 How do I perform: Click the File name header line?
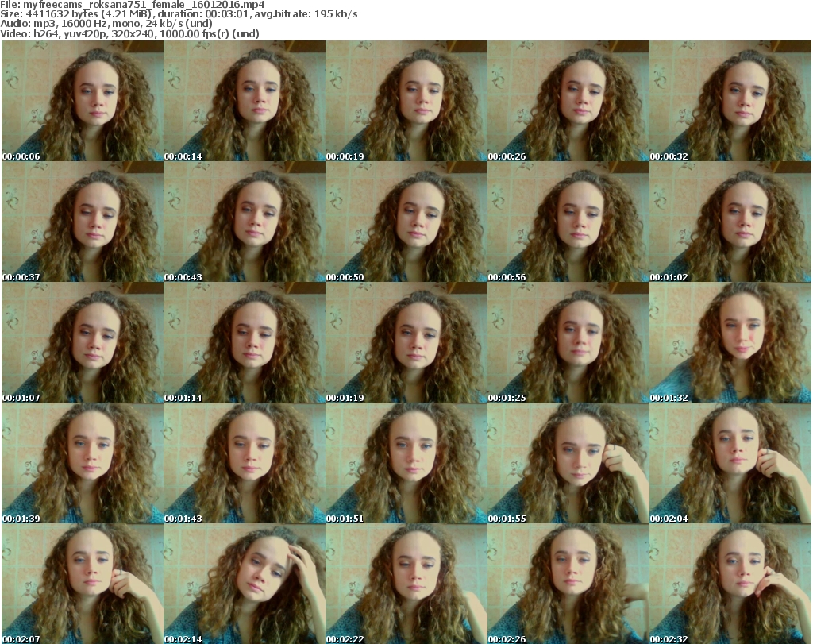[x=133, y=5]
